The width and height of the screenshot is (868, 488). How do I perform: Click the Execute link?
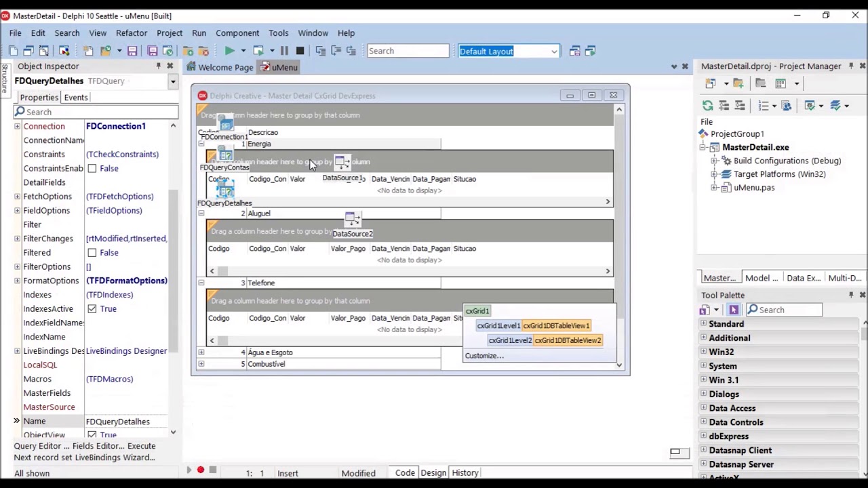click(142, 446)
